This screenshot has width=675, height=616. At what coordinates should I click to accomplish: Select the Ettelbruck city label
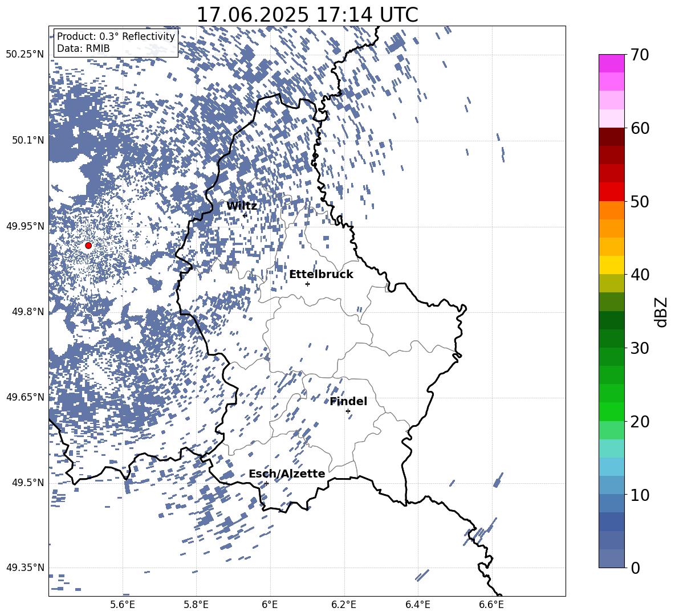click(321, 275)
